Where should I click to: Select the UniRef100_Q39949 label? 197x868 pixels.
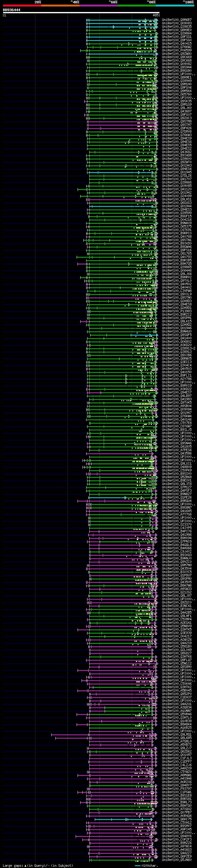[x=177, y=81]
